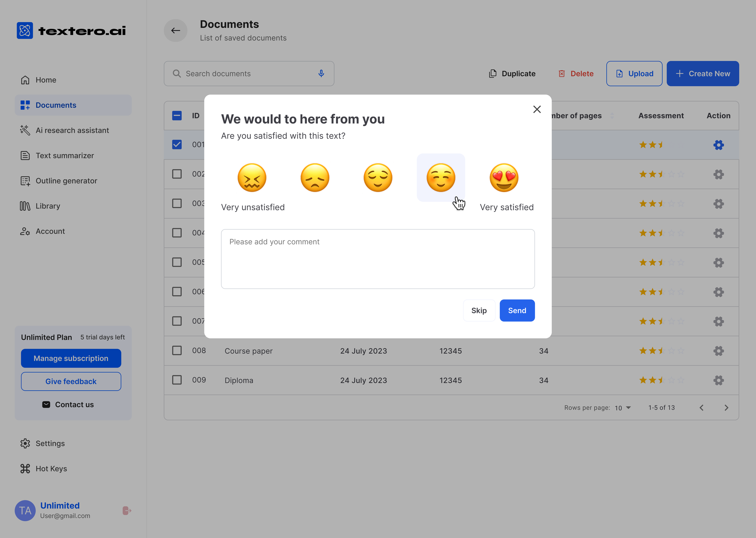Focus the comment text area
756x538 pixels.
click(378, 259)
